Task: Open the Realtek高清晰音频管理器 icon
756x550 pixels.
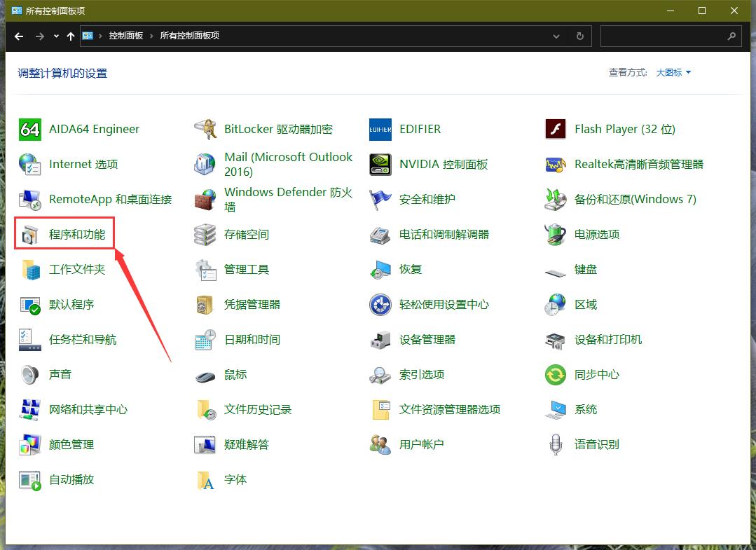Action: [555, 165]
